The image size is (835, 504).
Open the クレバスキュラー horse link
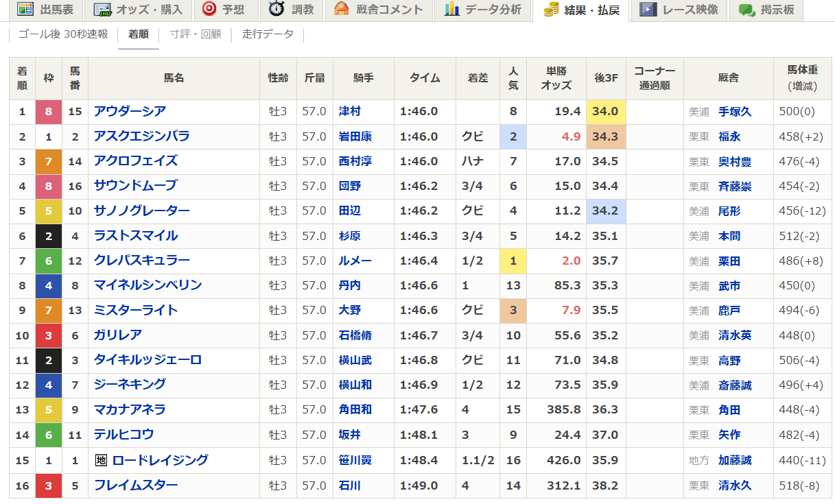(x=141, y=261)
